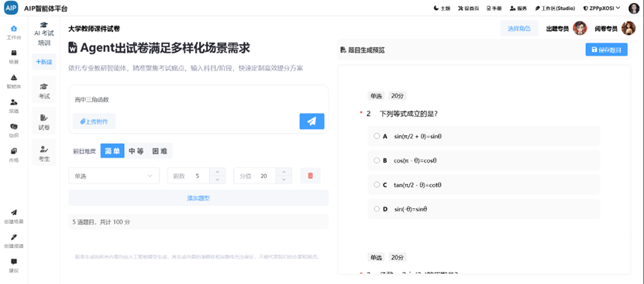Open the 单选 question type dropdown
Image resolution: width=644 pixels, height=284 pixels.
click(x=114, y=176)
